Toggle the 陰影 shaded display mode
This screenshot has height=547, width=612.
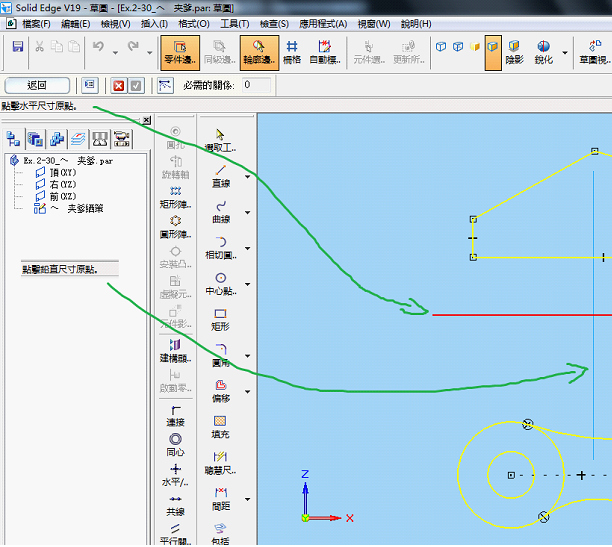pos(514,52)
